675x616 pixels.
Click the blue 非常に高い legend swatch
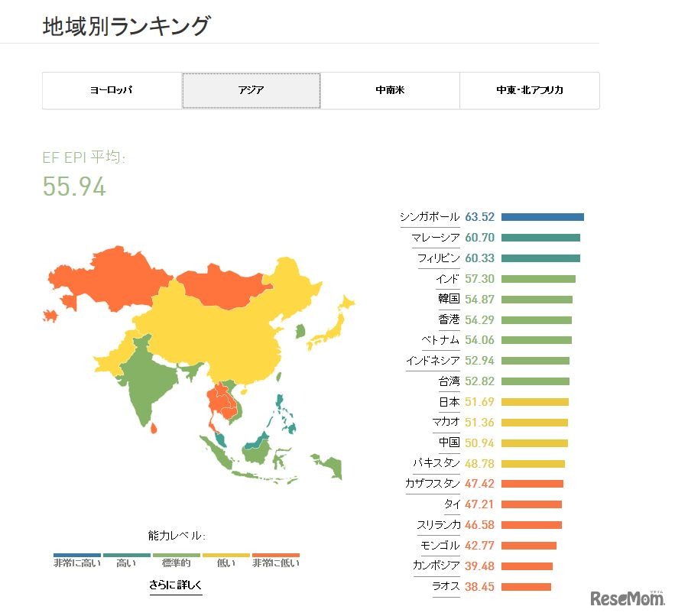77,556
